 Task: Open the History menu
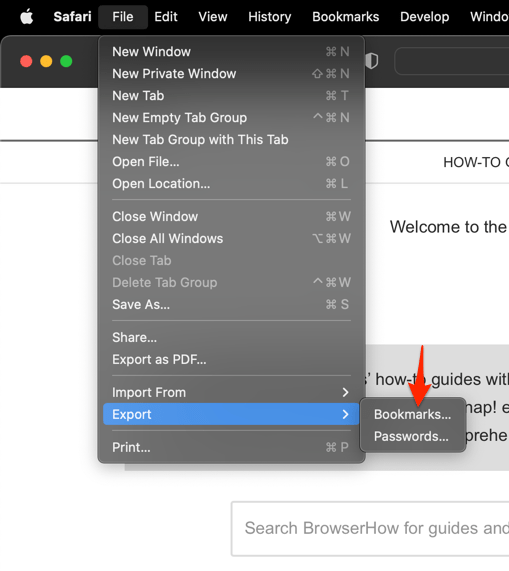coord(269,17)
